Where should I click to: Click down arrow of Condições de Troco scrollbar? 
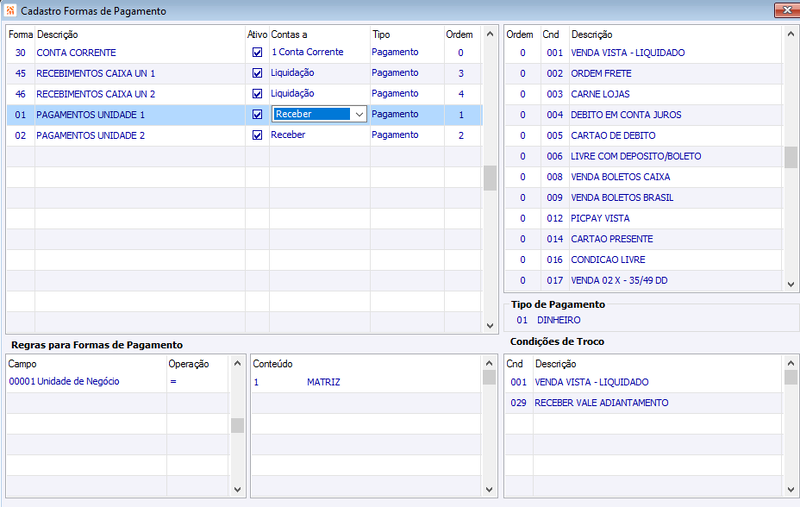790,489
